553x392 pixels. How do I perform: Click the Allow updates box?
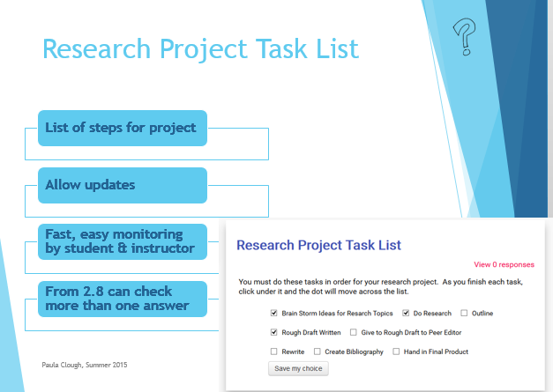tap(122, 185)
